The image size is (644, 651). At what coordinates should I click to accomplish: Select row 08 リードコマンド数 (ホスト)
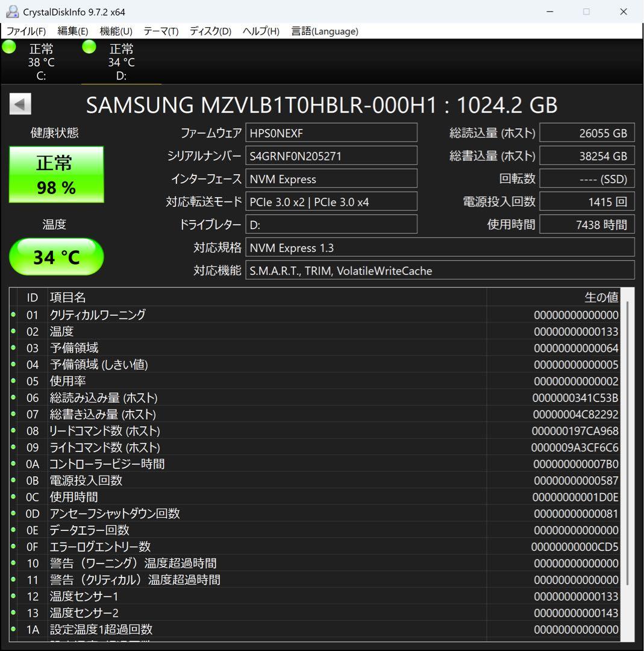315,430
